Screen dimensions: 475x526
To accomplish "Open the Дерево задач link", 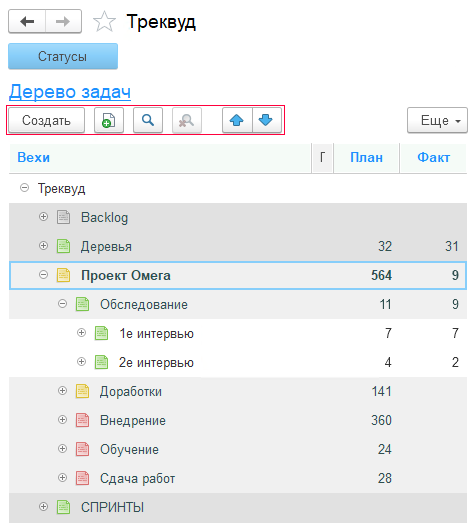I will 70,92.
